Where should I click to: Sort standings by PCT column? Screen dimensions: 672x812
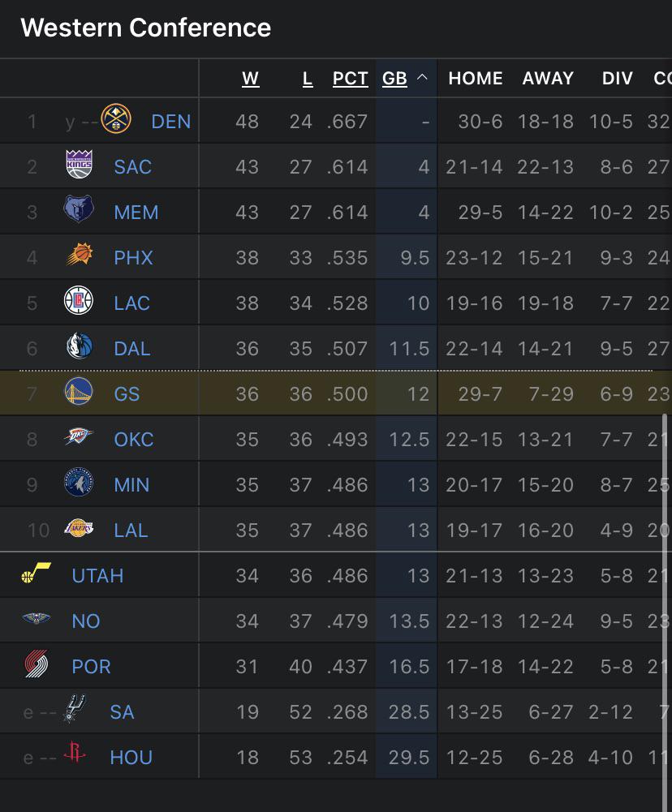coord(351,79)
